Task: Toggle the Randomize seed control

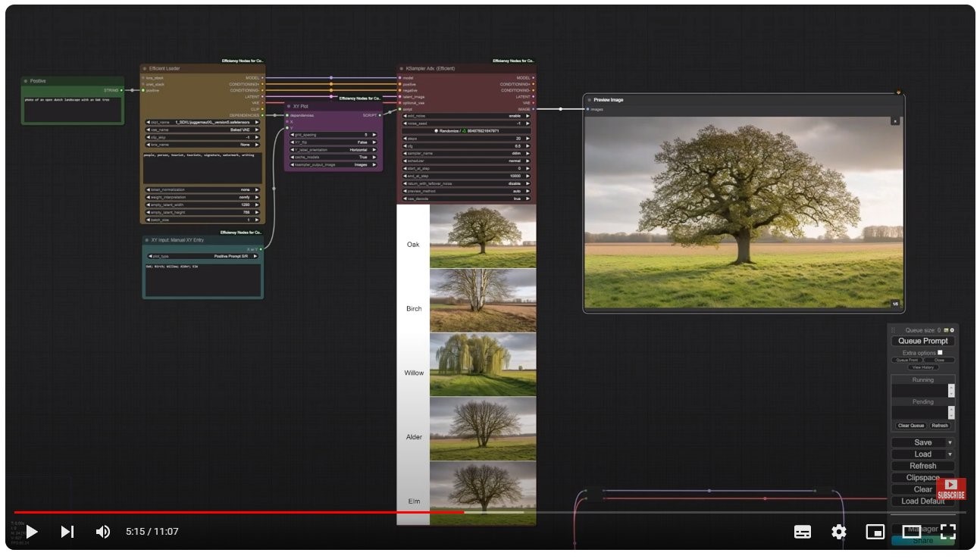Action: (466, 130)
